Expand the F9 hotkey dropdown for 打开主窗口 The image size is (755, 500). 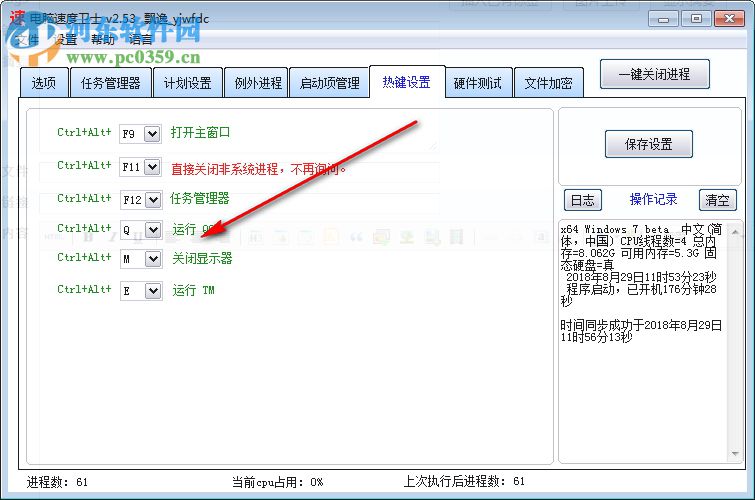pyautogui.click(x=152, y=134)
